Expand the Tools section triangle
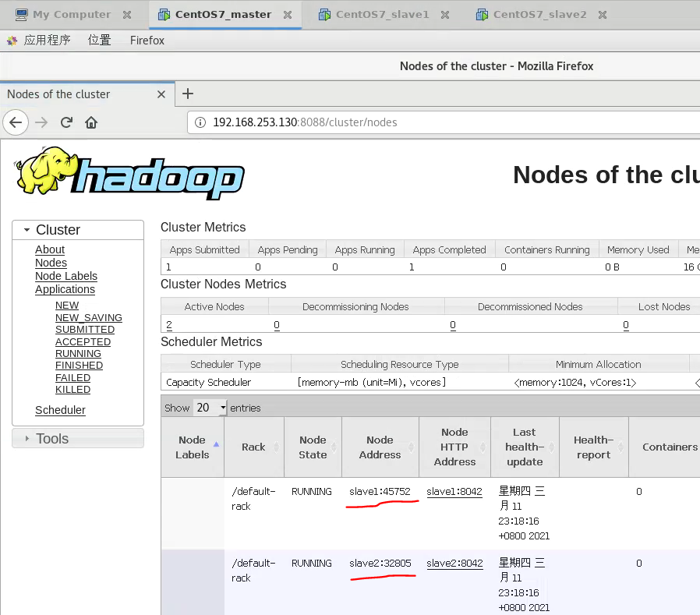 [x=27, y=439]
